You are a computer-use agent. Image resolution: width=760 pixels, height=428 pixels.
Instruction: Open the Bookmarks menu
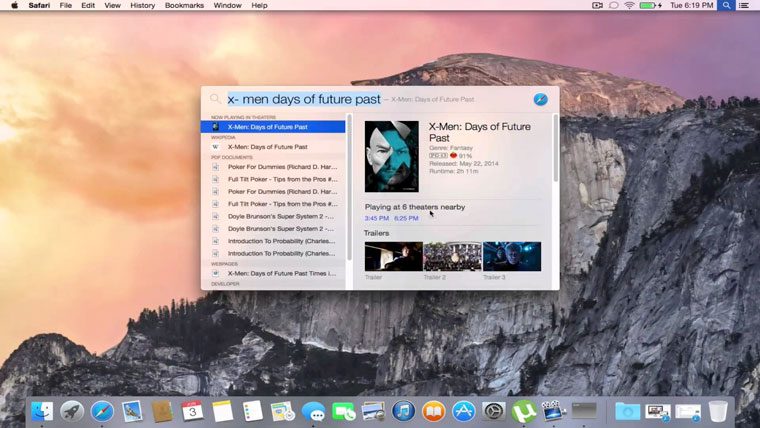coord(184,6)
